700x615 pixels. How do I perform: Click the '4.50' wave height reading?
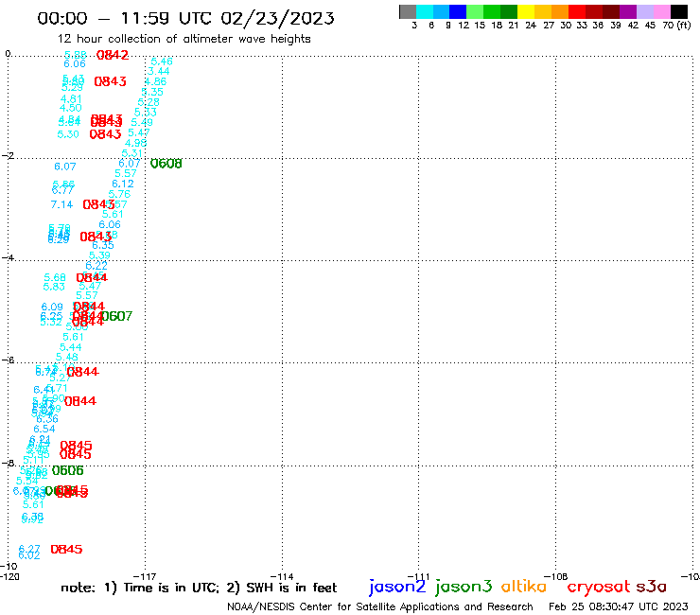71,108
